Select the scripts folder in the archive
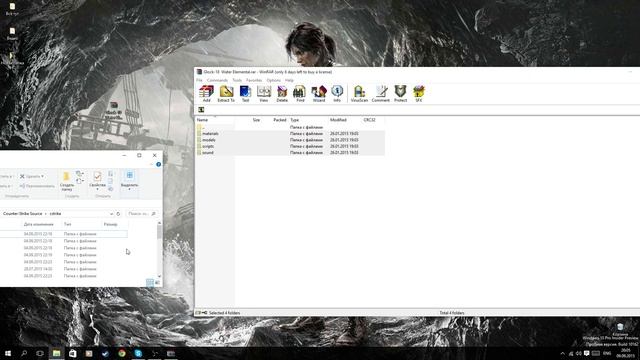 [x=290, y=146]
